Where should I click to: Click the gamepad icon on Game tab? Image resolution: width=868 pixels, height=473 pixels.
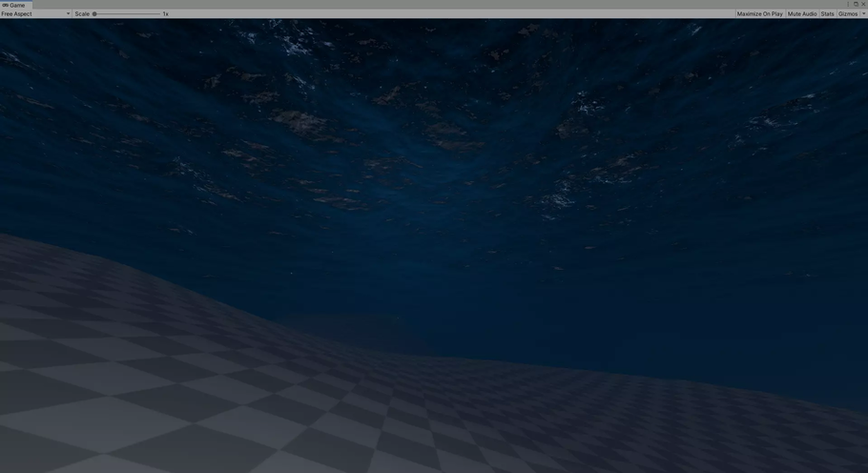click(5, 5)
